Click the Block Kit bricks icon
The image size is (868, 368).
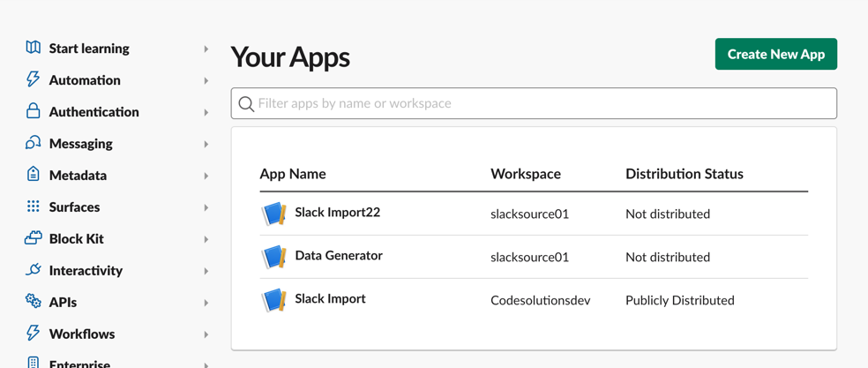[x=33, y=238]
